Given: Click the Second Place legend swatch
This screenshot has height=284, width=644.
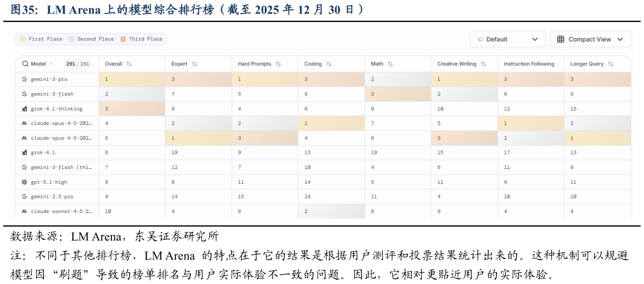Looking at the screenshot, I should click(72, 39).
